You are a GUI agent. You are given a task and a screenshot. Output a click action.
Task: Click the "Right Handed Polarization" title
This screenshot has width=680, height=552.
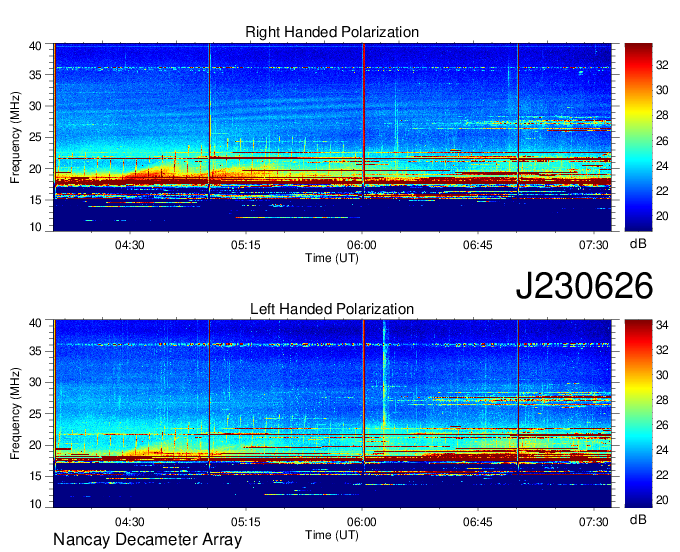332,32
